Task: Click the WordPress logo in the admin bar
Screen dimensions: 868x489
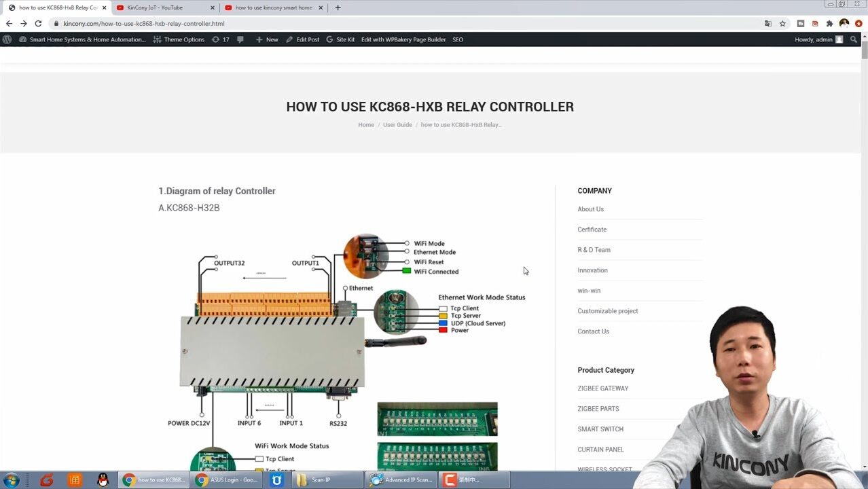Action: click(x=7, y=39)
